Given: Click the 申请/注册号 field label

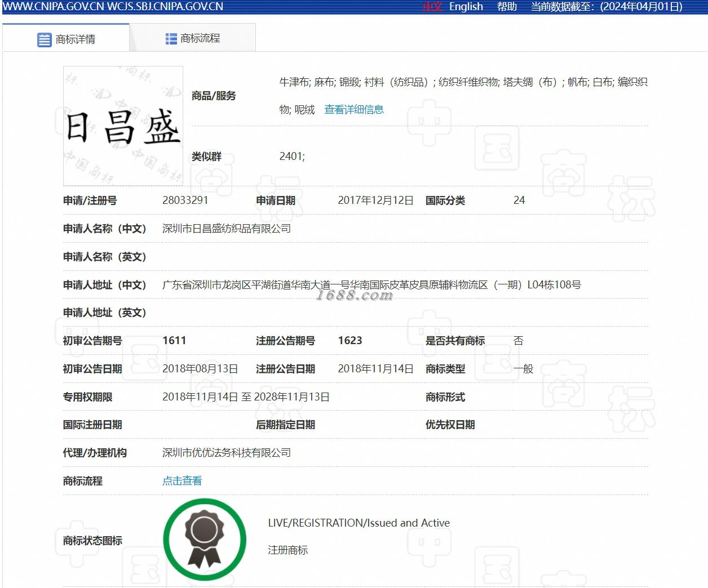Looking at the screenshot, I should [x=90, y=200].
